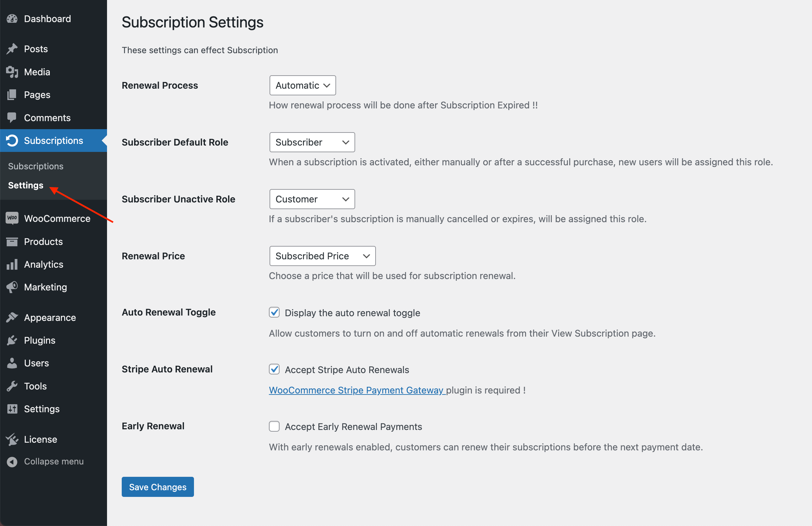Open the Subscriber Default Role dropdown
The width and height of the screenshot is (812, 526).
coord(312,142)
